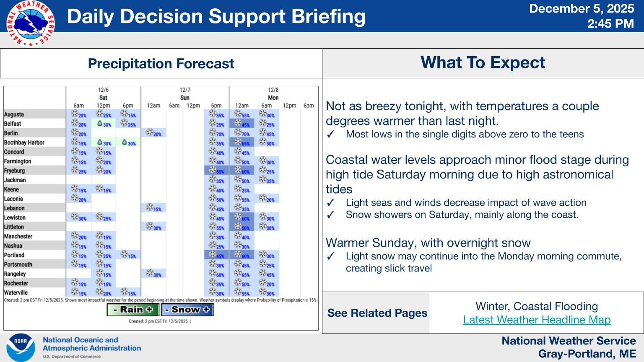Click the blue Snow legend swatch
Image resolution: width=644 pixels, height=362 pixels.
(187, 310)
